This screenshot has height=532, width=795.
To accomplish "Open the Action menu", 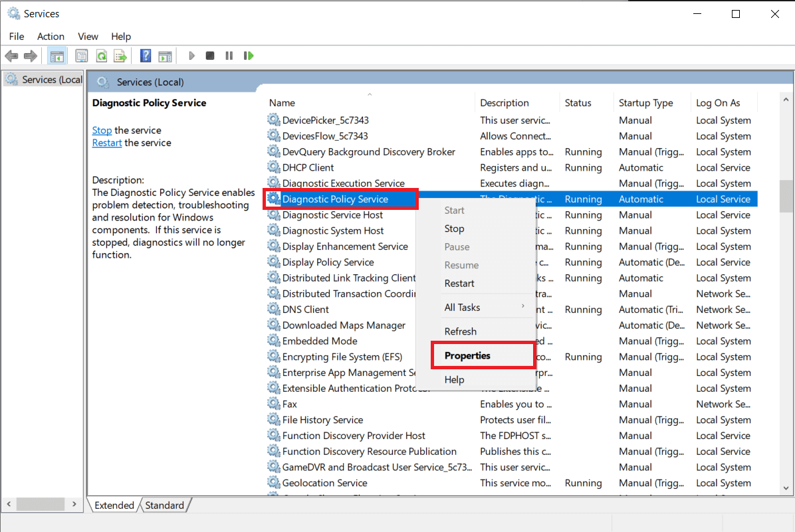I will (x=51, y=37).
